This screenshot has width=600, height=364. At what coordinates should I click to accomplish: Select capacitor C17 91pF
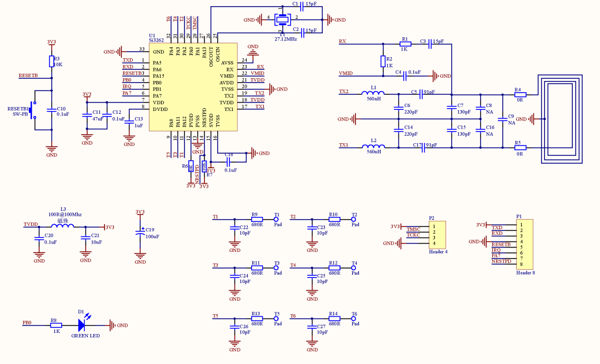coord(423,148)
